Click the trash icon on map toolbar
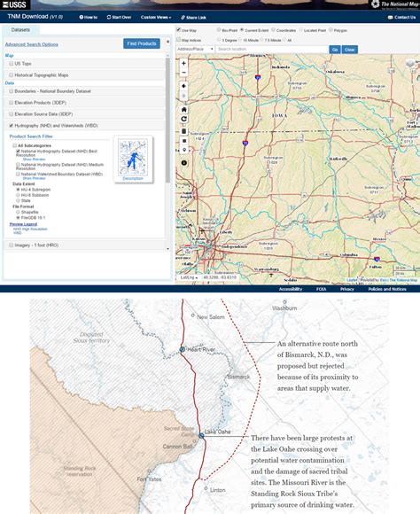 [184, 131]
